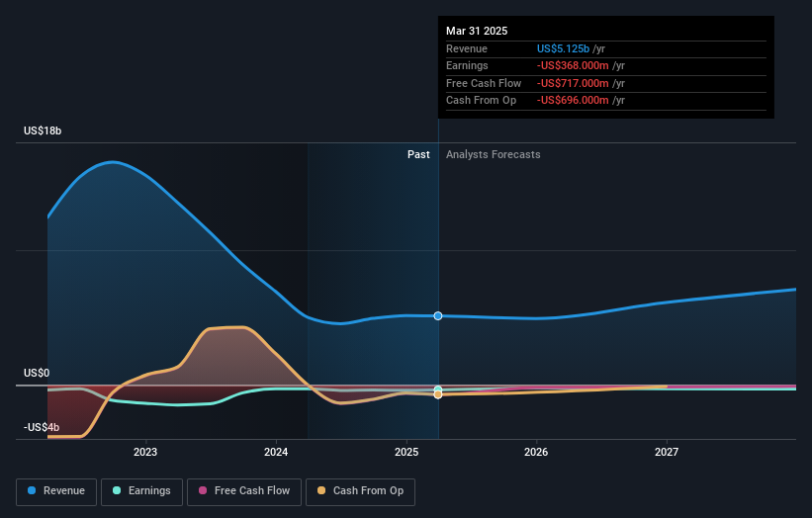Click the Mar 31 2025 tooltip date
Screen dimensions: 812x518
[477, 31]
